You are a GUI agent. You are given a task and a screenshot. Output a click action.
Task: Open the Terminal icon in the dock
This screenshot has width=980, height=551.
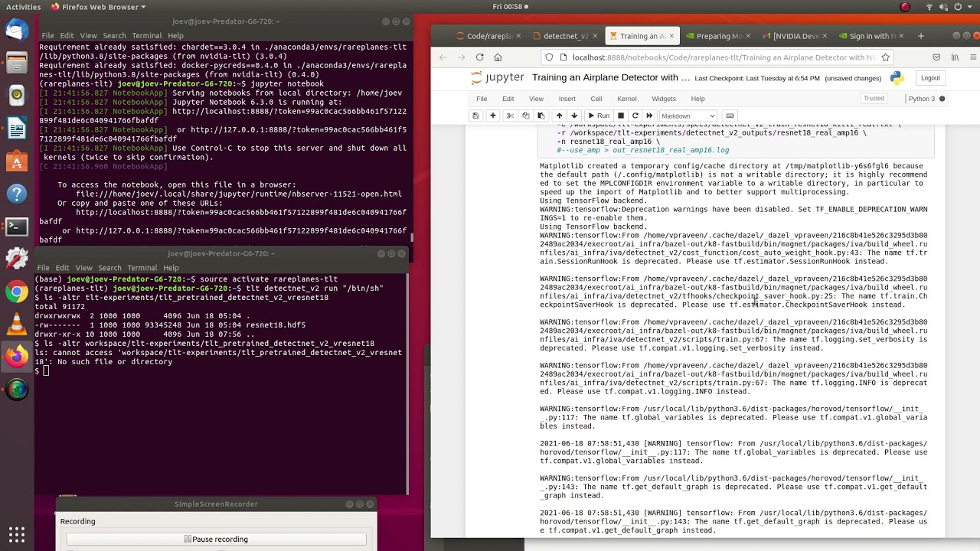coord(17,227)
